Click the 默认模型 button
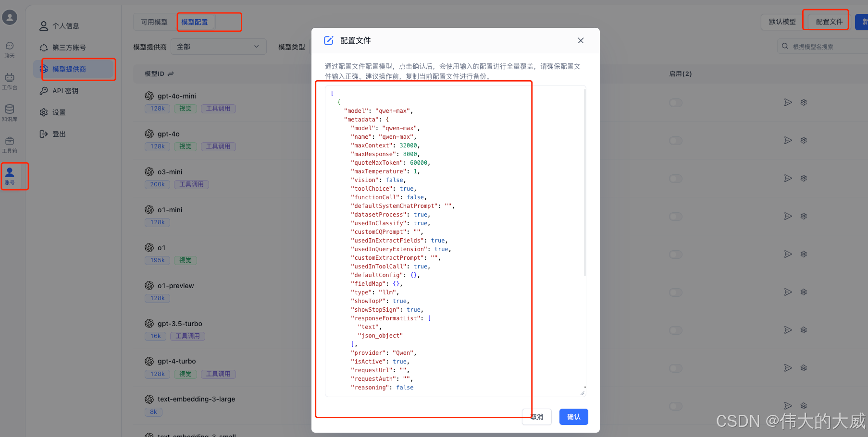868x437 pixels. click(x=782, y=22)
